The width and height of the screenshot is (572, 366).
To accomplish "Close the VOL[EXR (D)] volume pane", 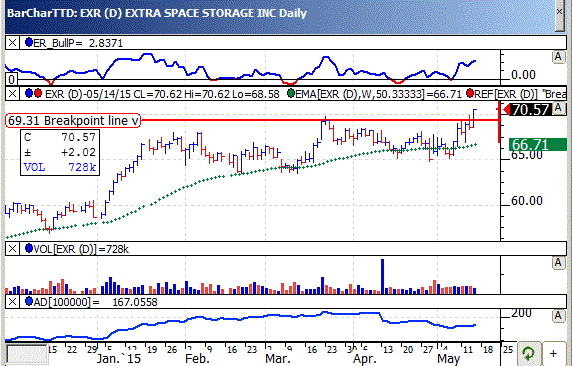I will coord(12,249).
